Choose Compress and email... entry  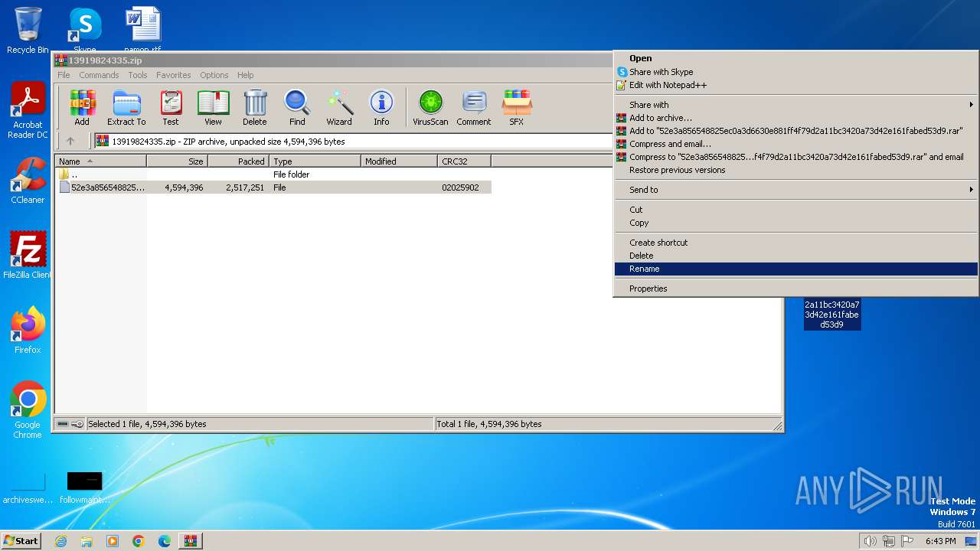pos(796,144)
